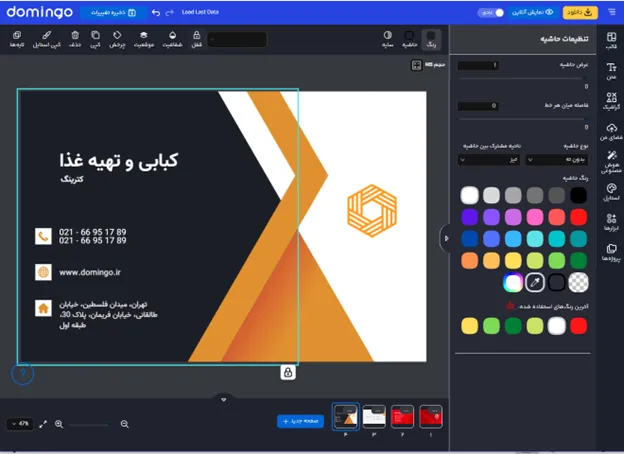This screenshot has width=624, height=454.
Task: Click the lock icon below the canvas
Action: point(288,372)
